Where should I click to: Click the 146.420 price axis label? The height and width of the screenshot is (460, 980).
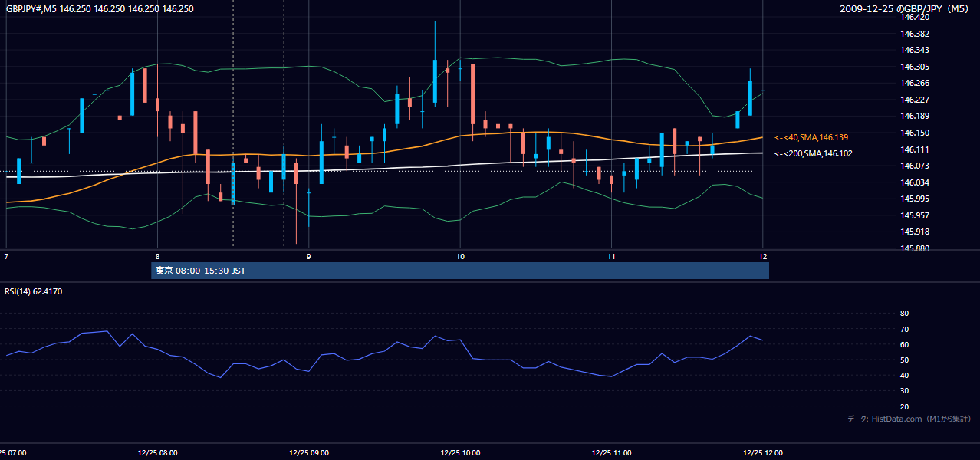pos(915,17)
